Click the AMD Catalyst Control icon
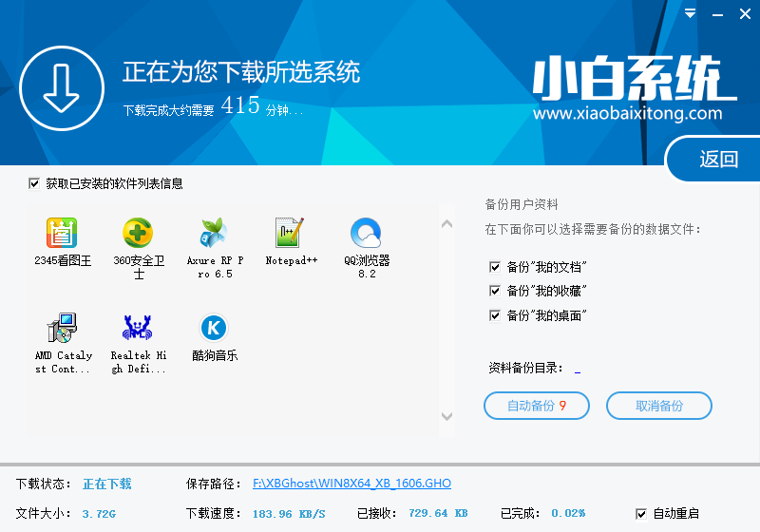 (x=63, y=329)
